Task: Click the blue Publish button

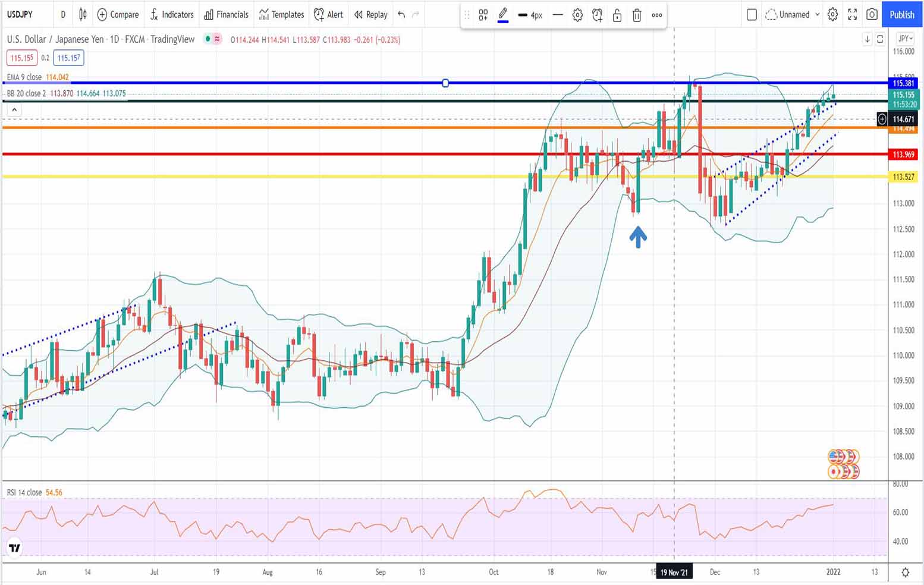Action: click(901, 14)
